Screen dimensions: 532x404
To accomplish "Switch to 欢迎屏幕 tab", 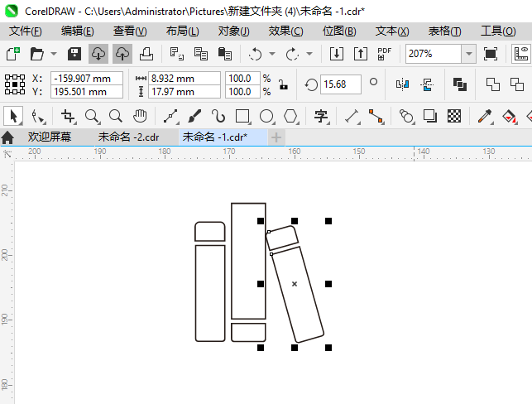I will (x=50, y=137).
